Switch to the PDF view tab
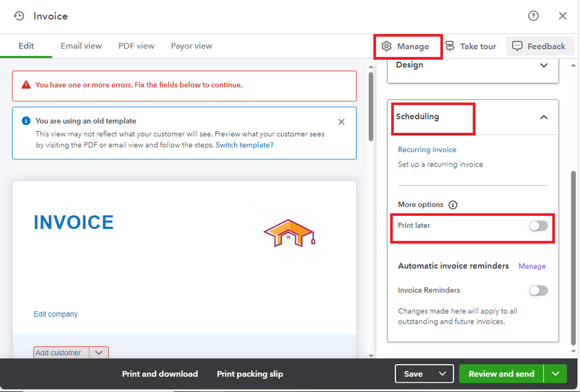Image resolution: width=580 pixels, height=392 pixels. 136,46
